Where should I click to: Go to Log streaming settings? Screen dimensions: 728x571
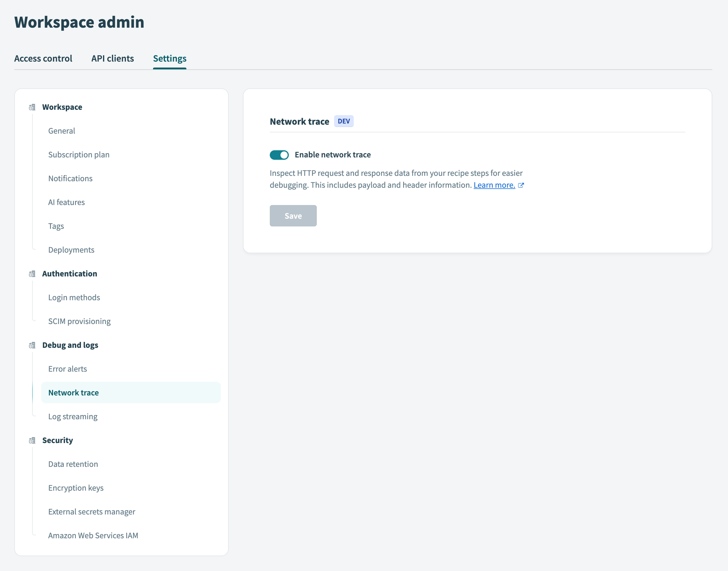click(73, 416)
